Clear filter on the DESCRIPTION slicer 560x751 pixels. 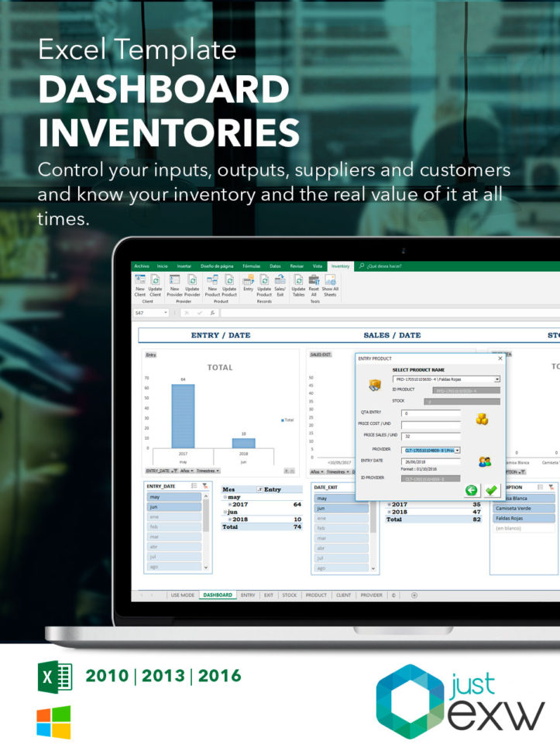(551, 487)
